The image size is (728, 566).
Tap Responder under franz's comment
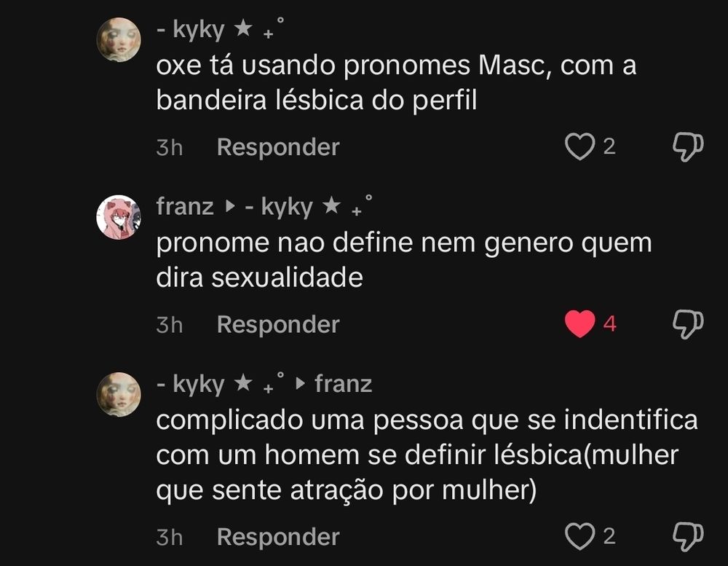click(x=278, y=324)
